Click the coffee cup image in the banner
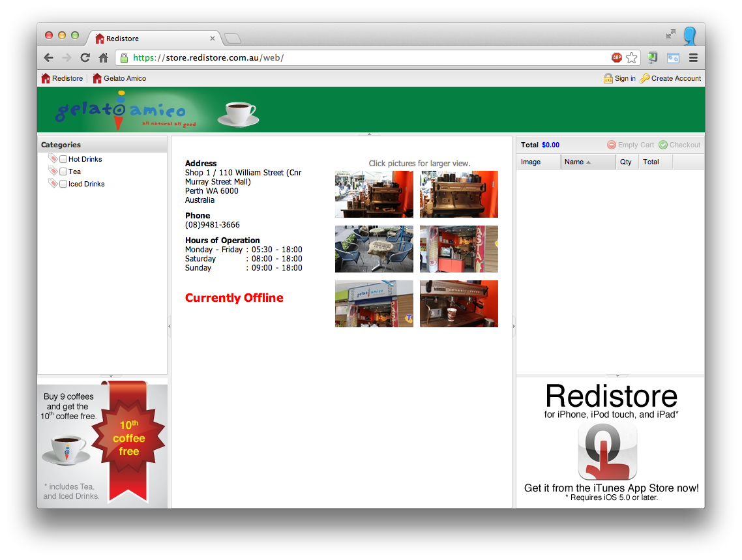This screenshot has width=742, height=560. 238,114
